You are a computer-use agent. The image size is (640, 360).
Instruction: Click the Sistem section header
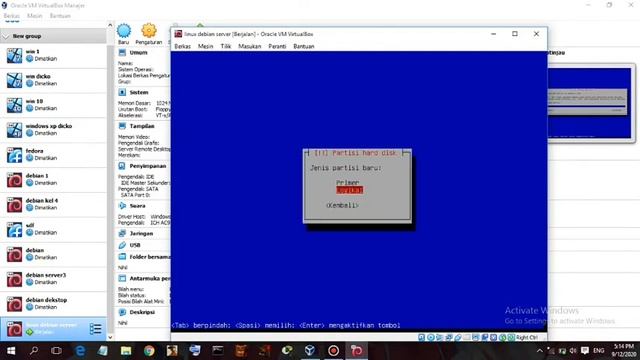(x=139, y=93)
